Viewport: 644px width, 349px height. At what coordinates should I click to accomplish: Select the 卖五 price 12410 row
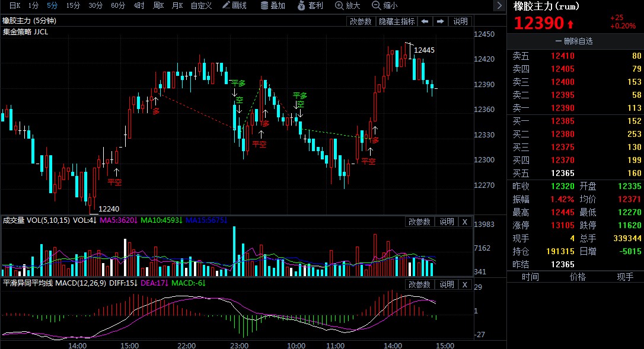[x=576, y=56]
